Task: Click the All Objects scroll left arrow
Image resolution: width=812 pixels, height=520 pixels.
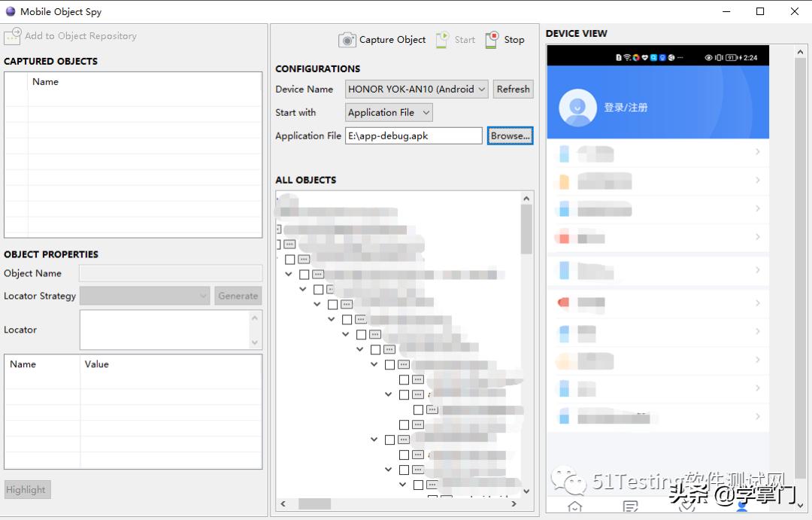Action: click(x=283, y=503)
